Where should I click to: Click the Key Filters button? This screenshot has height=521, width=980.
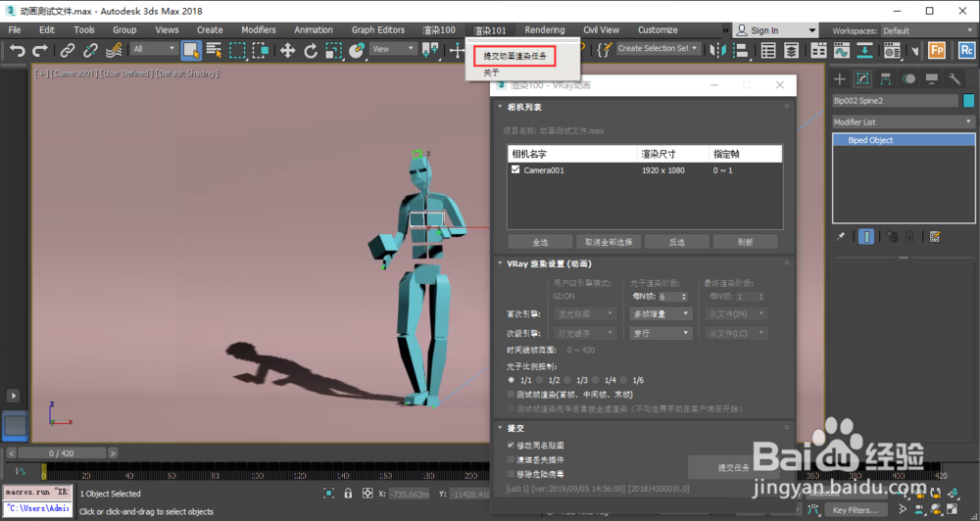coord(855,510)
